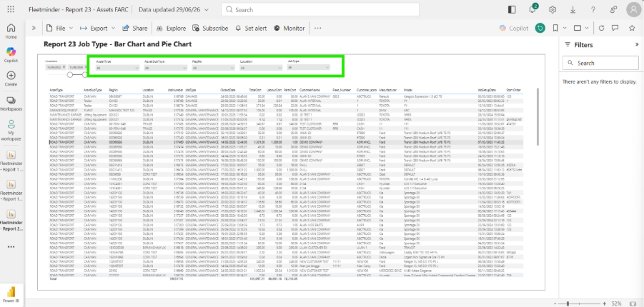Open more sidebar options ellipsis
The image size is (644, 307).
[11, 247]
